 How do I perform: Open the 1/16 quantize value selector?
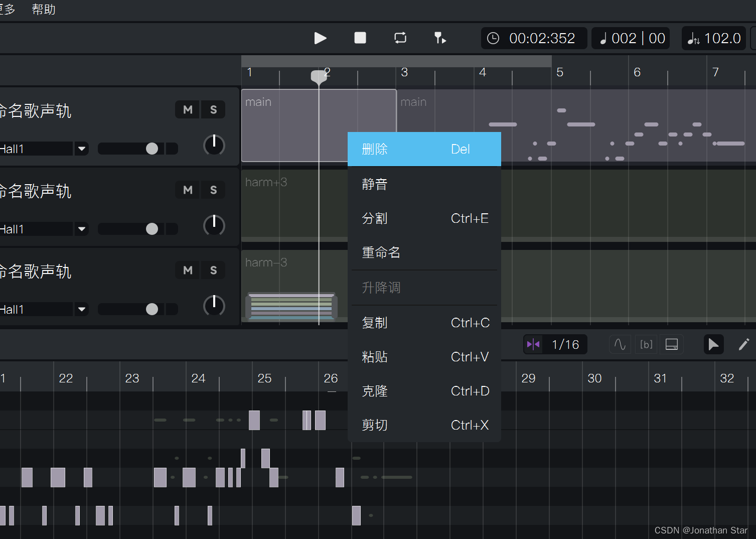(x=565, y=344)
